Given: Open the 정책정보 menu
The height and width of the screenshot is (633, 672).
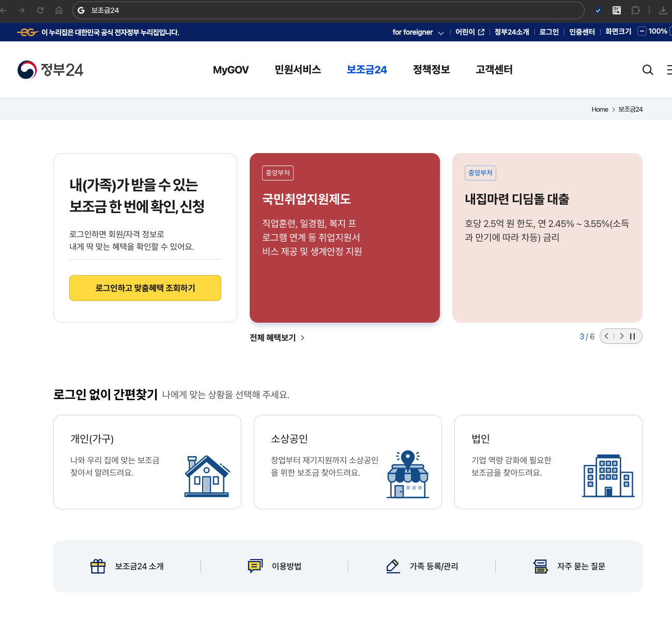Looking at the screenshot, I should pos(431,70).
